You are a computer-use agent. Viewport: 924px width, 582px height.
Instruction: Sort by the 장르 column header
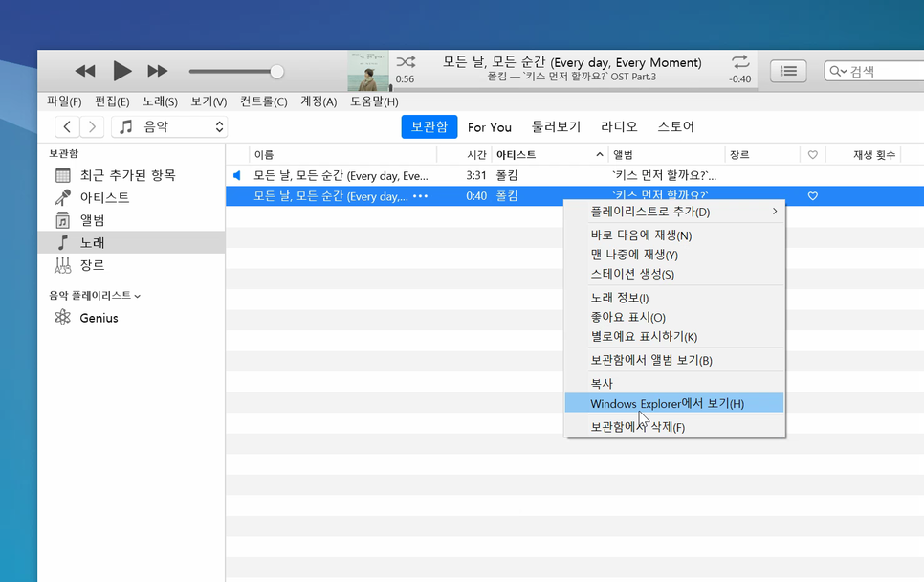point(762,155)
